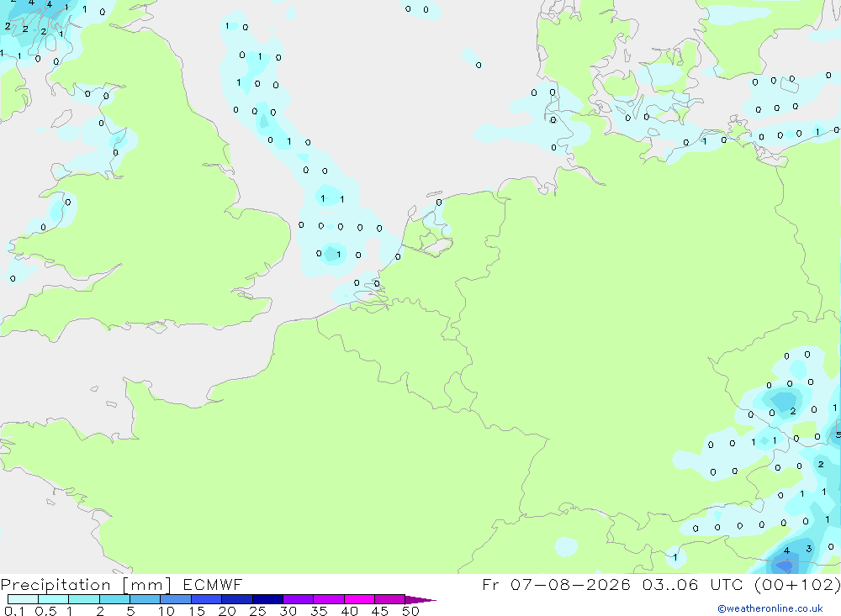Pick the 35–40 mm violet legend swatch
The width and height of the screenshot is (841, 616).
(328, 599)
